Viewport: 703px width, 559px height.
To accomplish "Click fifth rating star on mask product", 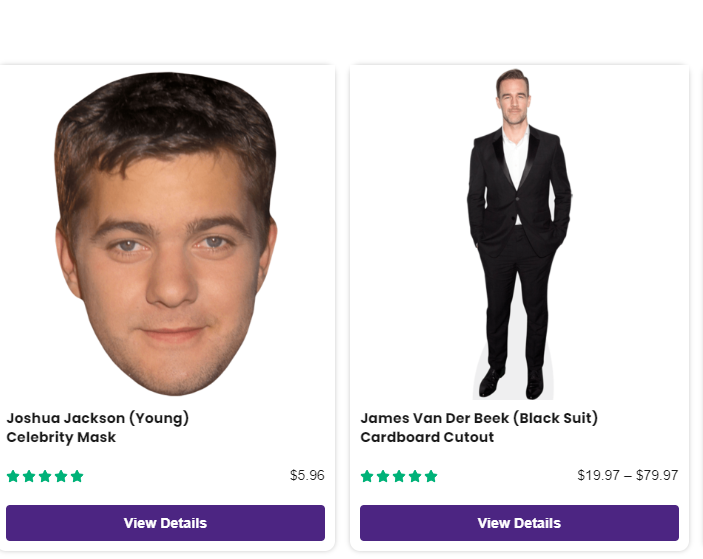I will tap(77, 476).
